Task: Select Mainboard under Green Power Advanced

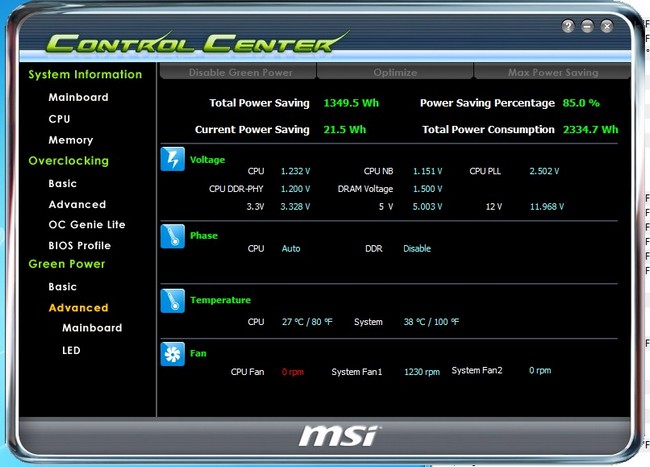Action: coord(92,328)
